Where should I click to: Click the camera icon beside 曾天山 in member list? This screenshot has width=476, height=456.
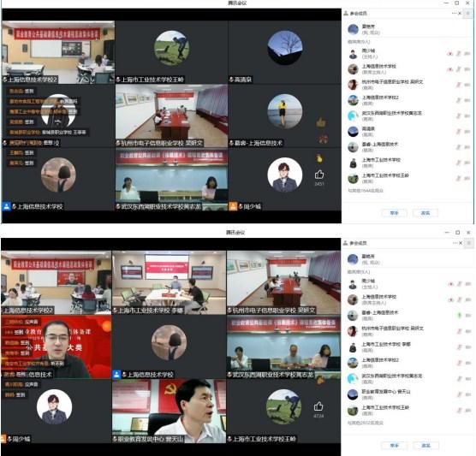pos(467,394)
